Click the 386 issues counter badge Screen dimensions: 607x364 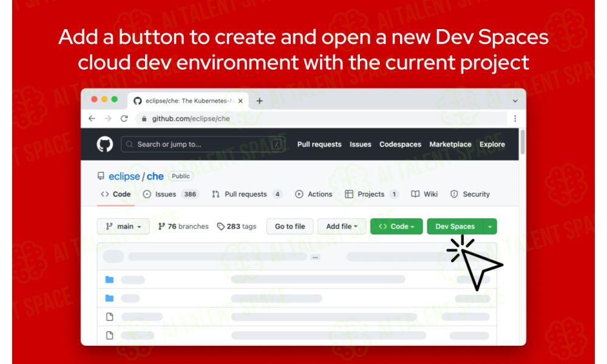190,194
